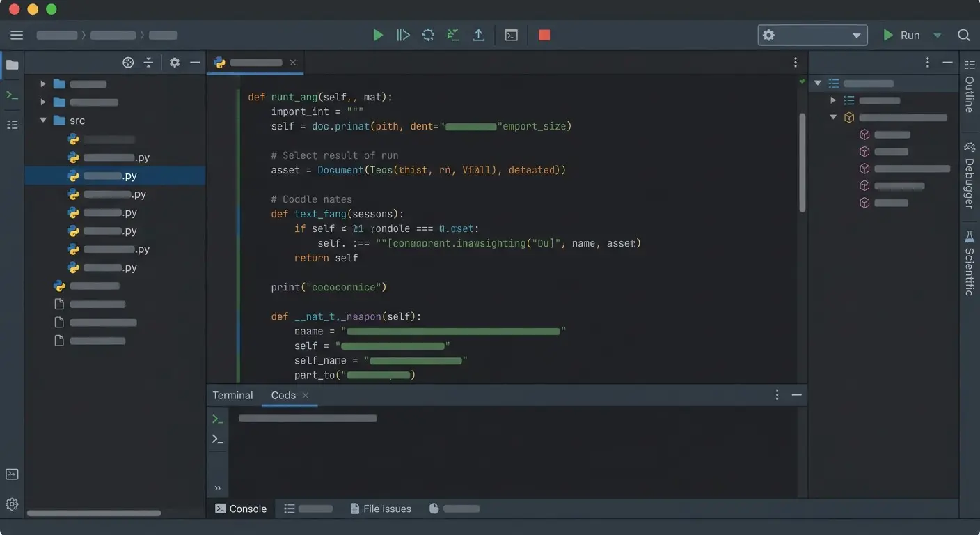Click the Search magnifier icon
980x535 pixels.
[x=964, y=35]
